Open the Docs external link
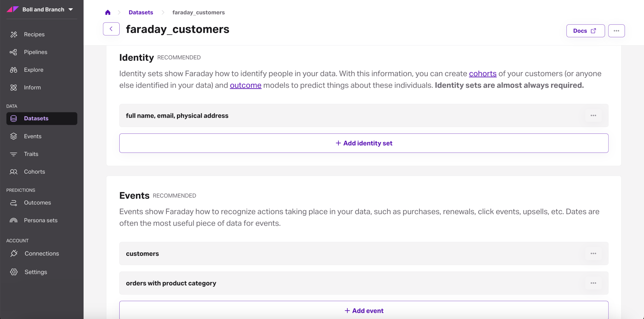Image resolution: width=644 pixels, height=319 pixels. click(585, 31)
